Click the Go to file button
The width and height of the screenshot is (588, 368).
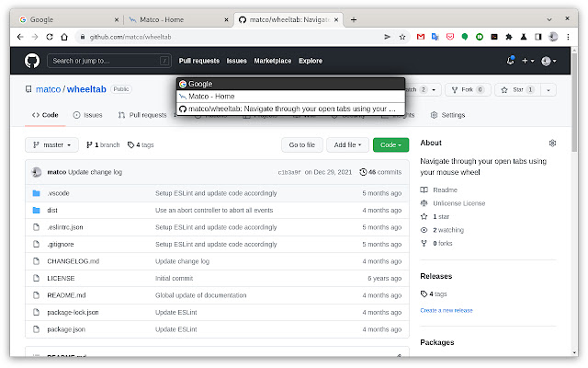click(x=302, y=144)
